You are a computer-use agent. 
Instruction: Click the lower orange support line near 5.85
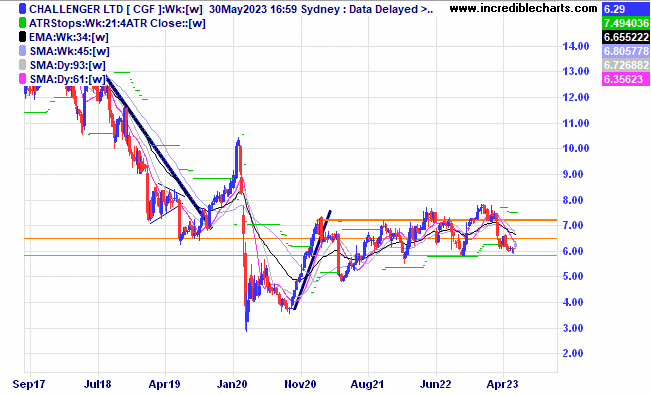tap(291, 255)
